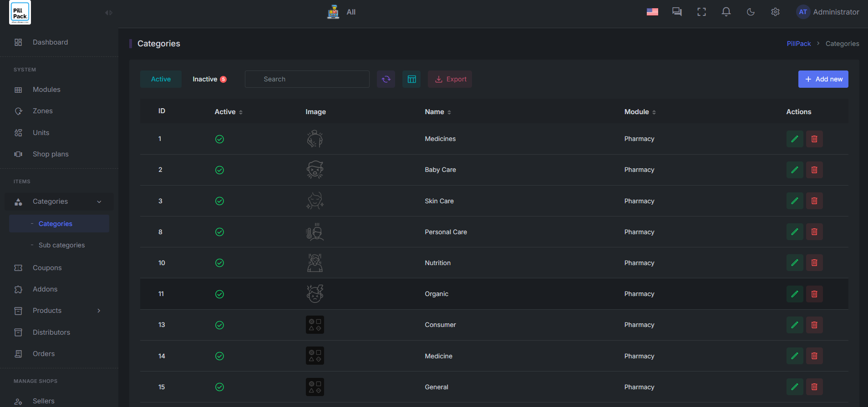The width and height of the screenshot is (868, 407).
Task: Open Sub categories in the sidebar
Action: tap(61, 245)
